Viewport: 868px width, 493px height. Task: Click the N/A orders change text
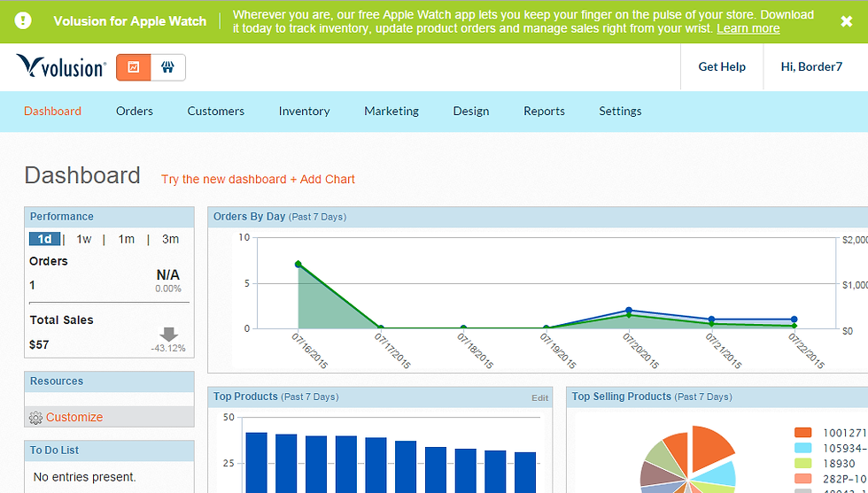click(168, 275)
